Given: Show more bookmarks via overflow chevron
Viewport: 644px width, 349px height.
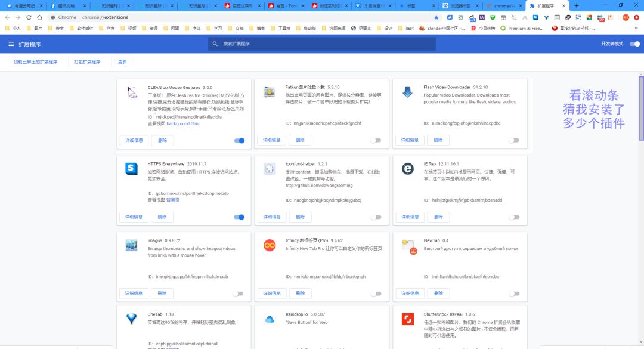Looking at the screenshot, I should click(636, 29).
